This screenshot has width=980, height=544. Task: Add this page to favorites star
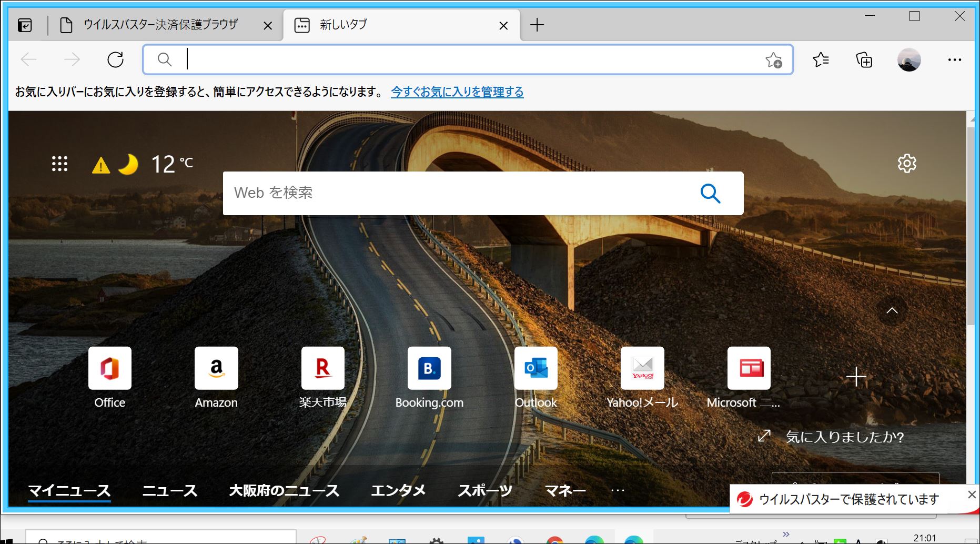[773, 60]
